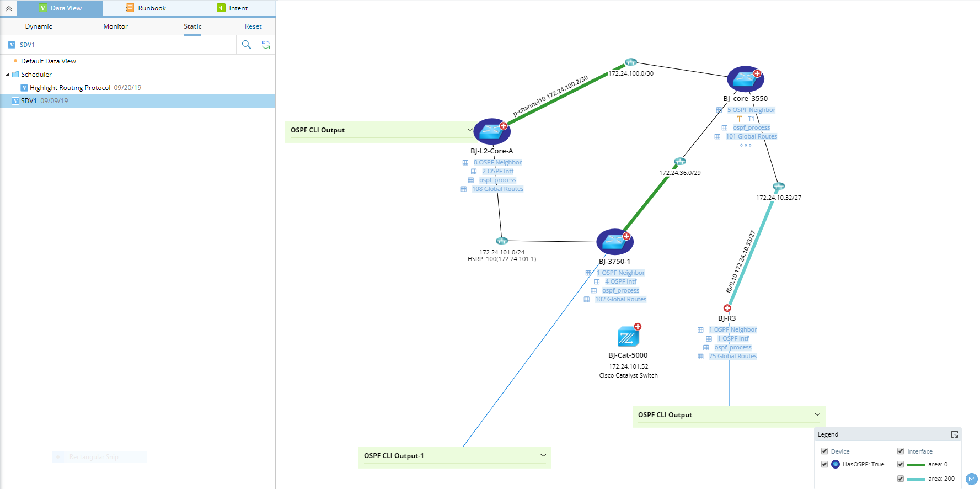Uncheck the area: 200 checkbox
This screenshot has height=489, width=980.
pos(901,479)
